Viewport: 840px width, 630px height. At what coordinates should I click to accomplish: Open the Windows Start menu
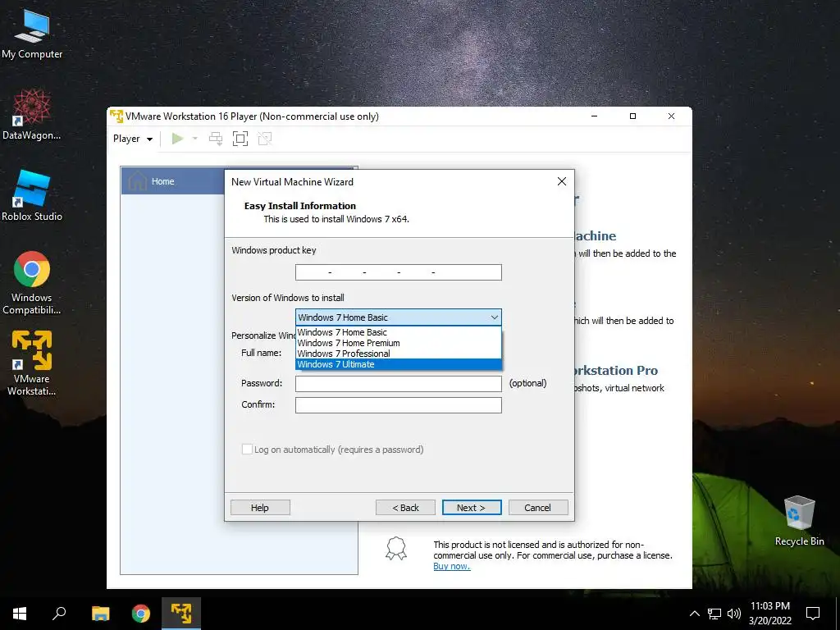point(20,614)
